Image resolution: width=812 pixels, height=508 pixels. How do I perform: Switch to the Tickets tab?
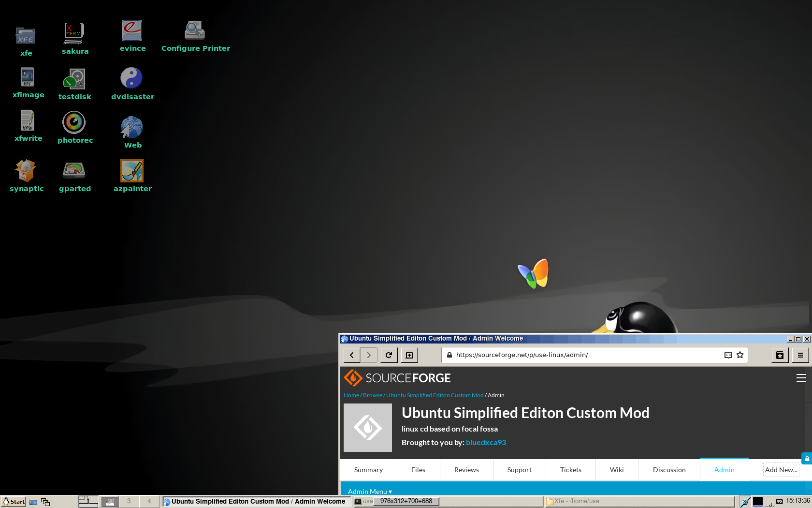571,470
